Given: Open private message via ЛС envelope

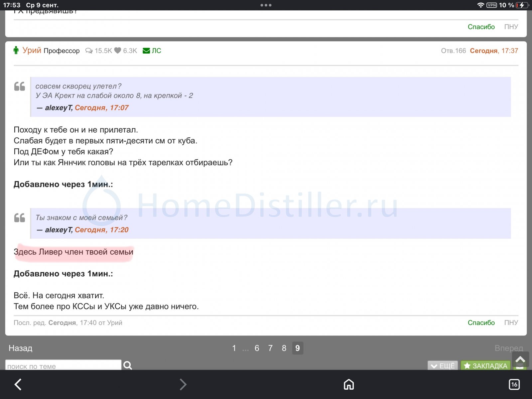Looking at the screenshot, I should click(x=152, y=51).
